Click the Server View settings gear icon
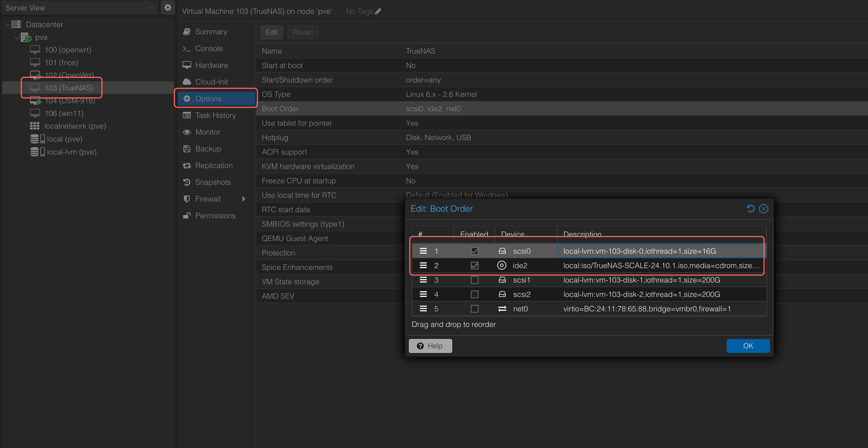Screen dimensions: 868x448 168,7
